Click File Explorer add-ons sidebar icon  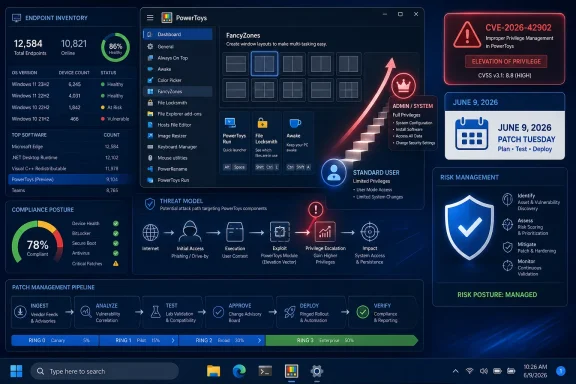coord(150,114)
